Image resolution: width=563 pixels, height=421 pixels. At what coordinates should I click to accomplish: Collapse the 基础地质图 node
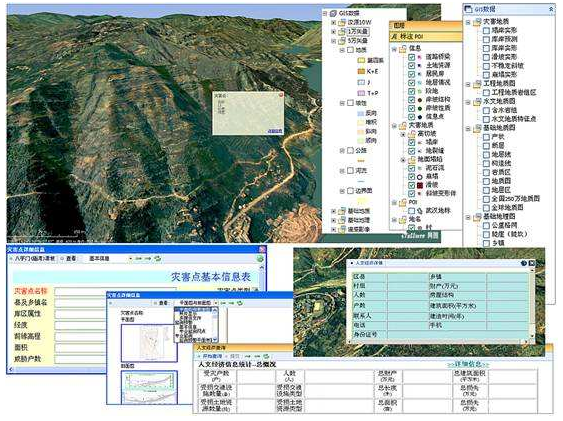pos(468,128)
